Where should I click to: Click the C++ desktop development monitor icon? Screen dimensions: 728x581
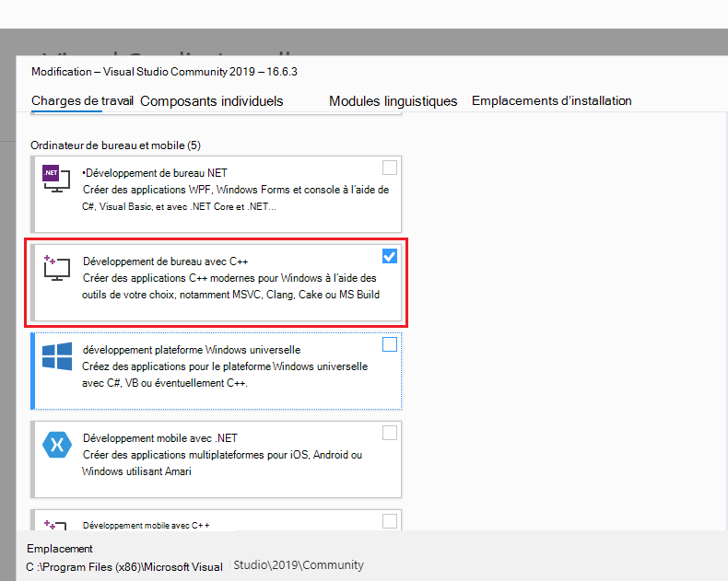(56, 268)
